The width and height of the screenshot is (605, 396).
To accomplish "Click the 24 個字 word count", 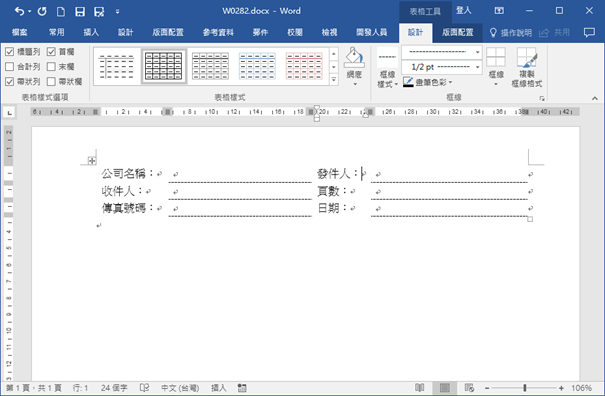I will tap(114, 388).
